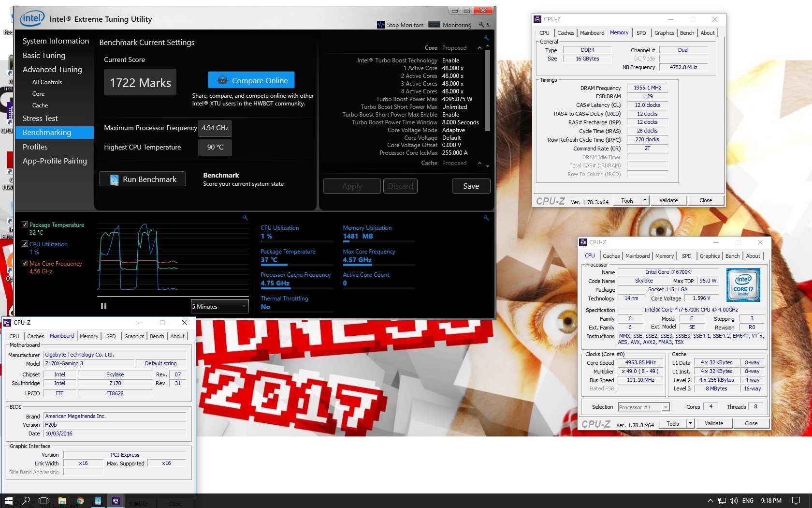Collapse the Cache settings section

click(479, 163)
